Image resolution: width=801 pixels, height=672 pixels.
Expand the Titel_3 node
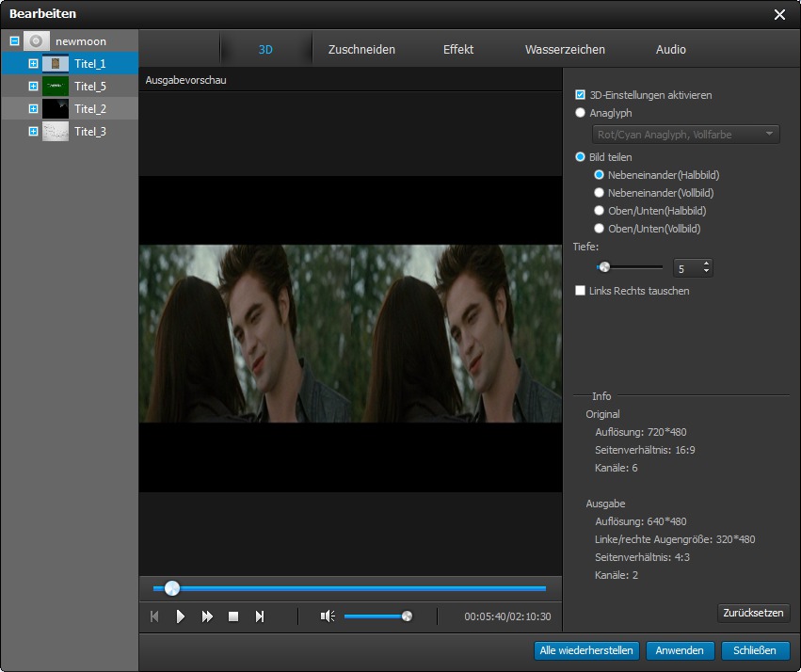pos(33,131)
